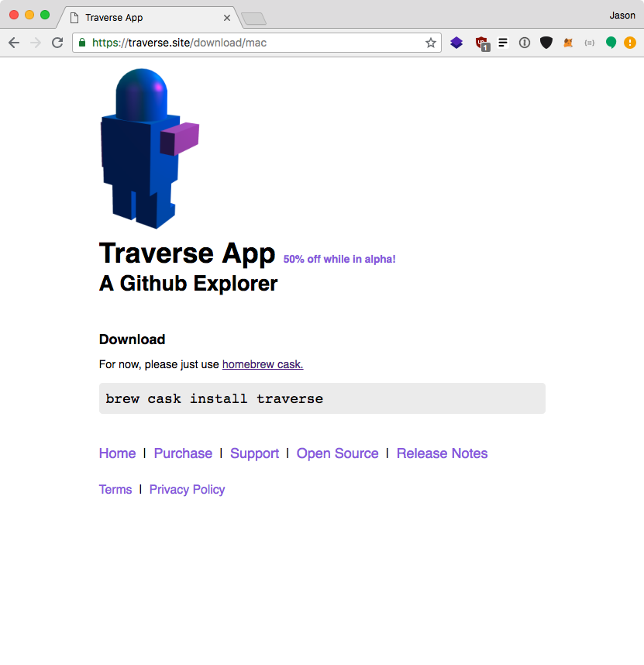The height and width of the screenshot is (665, 644).
Task: Open the homebrew cask link
Action: 262,364
